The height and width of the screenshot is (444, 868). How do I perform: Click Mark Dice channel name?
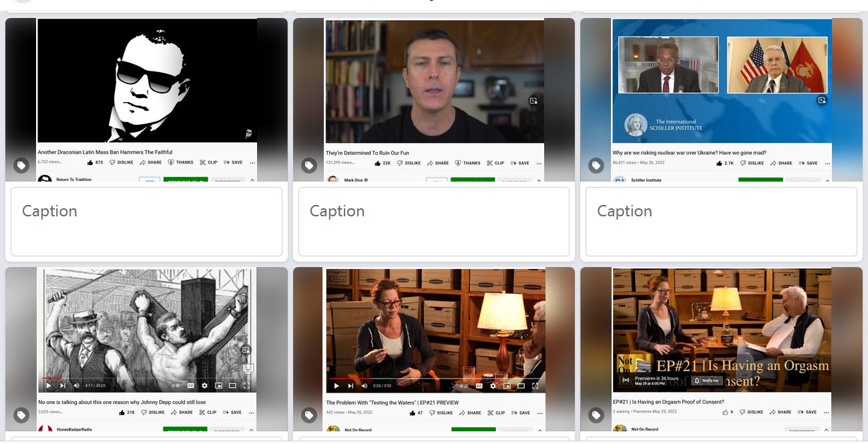pyautogui.click(x=353, y=180)
